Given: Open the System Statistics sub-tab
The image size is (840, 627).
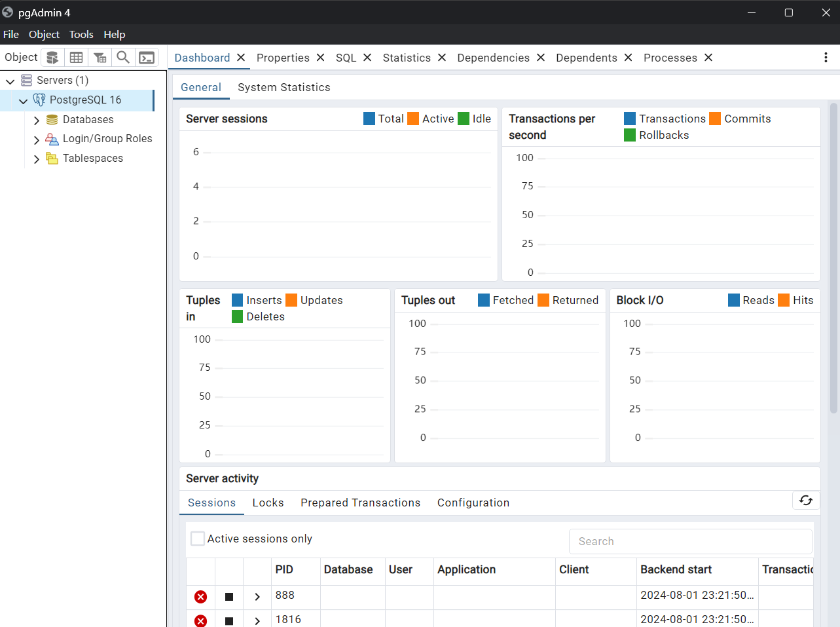Looking at the screenshot, I should (x=283, y=87).
